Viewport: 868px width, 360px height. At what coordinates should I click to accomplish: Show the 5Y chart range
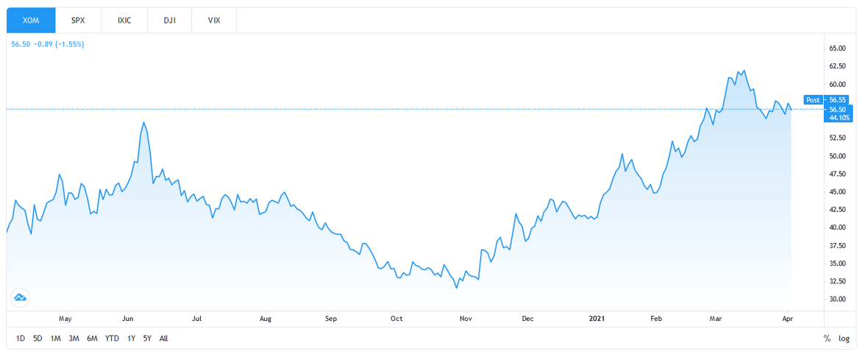(147, 339)
